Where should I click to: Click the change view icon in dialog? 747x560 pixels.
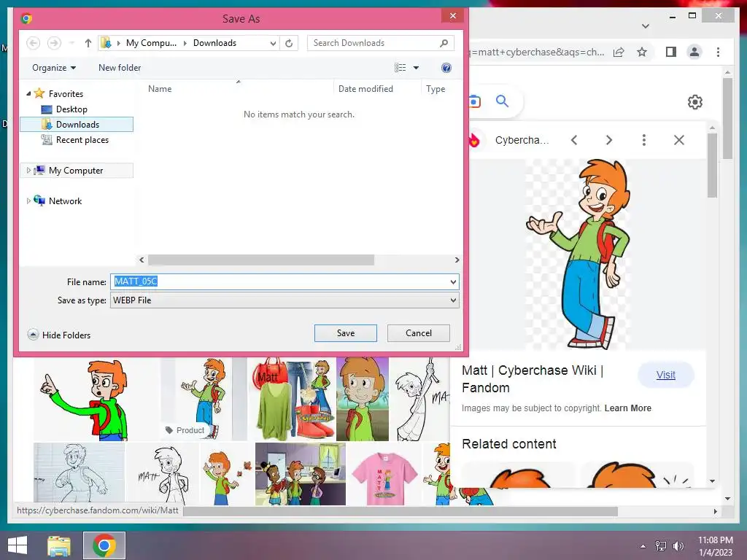coord(400,68)
